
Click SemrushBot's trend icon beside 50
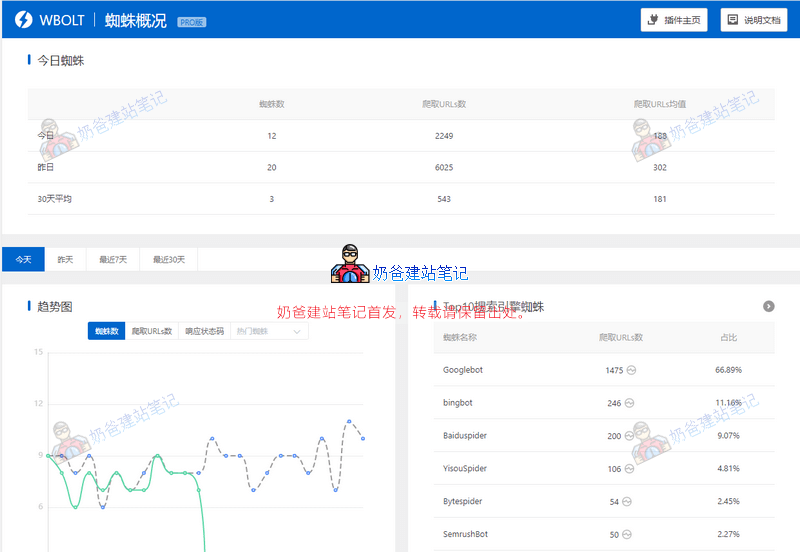627,535
